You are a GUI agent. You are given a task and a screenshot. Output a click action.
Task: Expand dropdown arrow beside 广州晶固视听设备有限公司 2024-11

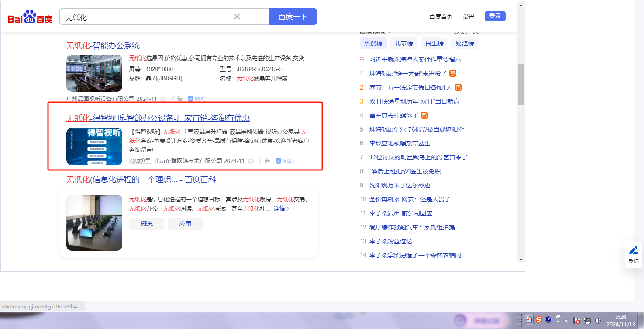pos(163,99)
